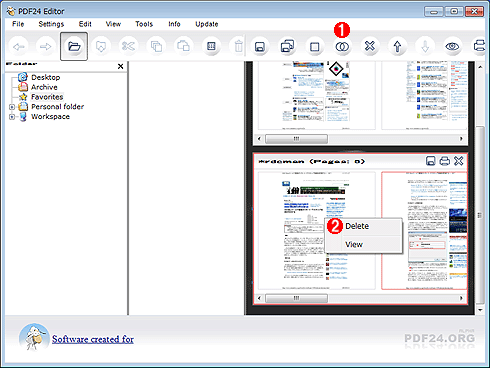The width and height of the screenshot is (490, 368).
Task: Close the Folder panel with X
Action: pos(121,66)
